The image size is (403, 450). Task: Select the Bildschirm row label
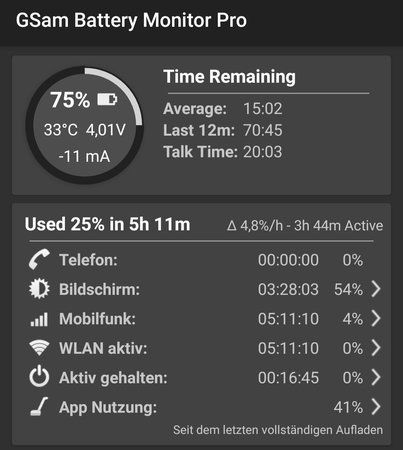(x=99, y=289)
